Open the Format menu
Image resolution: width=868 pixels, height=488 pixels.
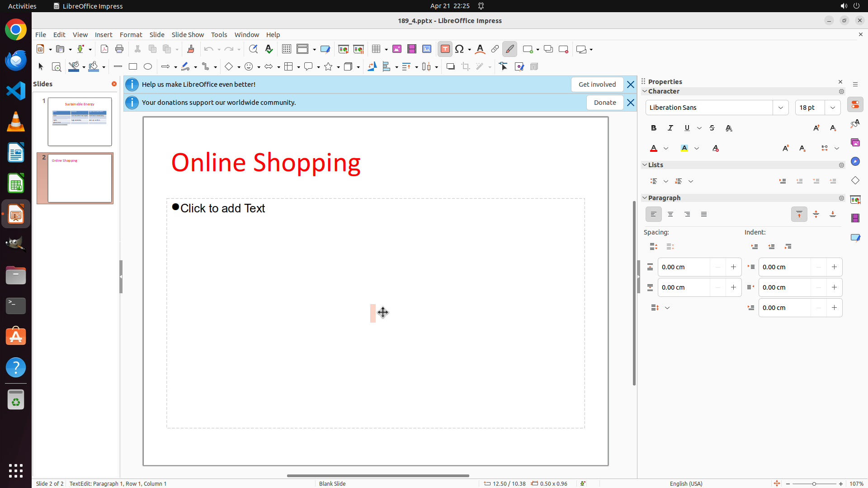131,35
